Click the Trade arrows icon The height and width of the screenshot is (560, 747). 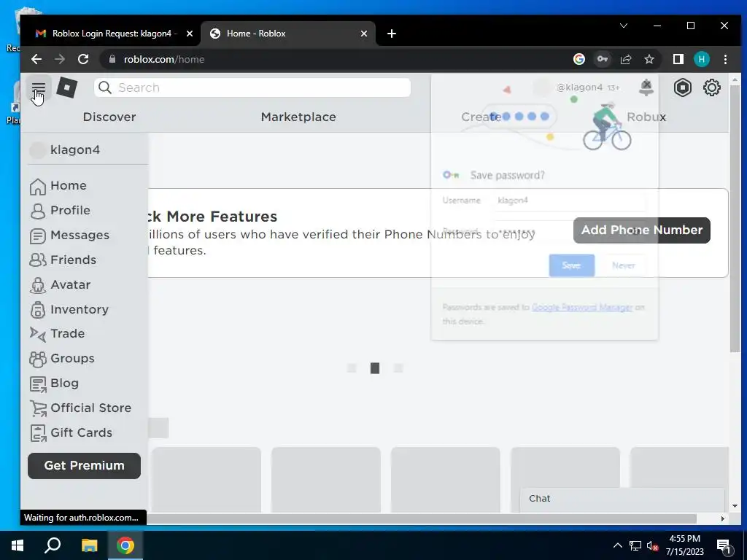pyautogui.click(x=38, y=334)
